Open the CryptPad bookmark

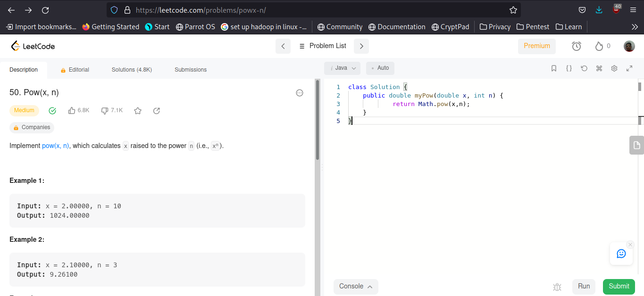[450, 27]
